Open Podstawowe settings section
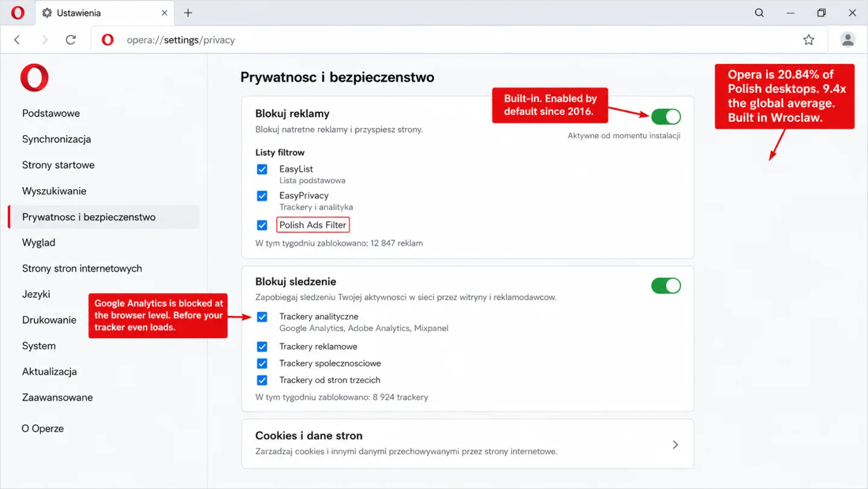 pos(51,113)
